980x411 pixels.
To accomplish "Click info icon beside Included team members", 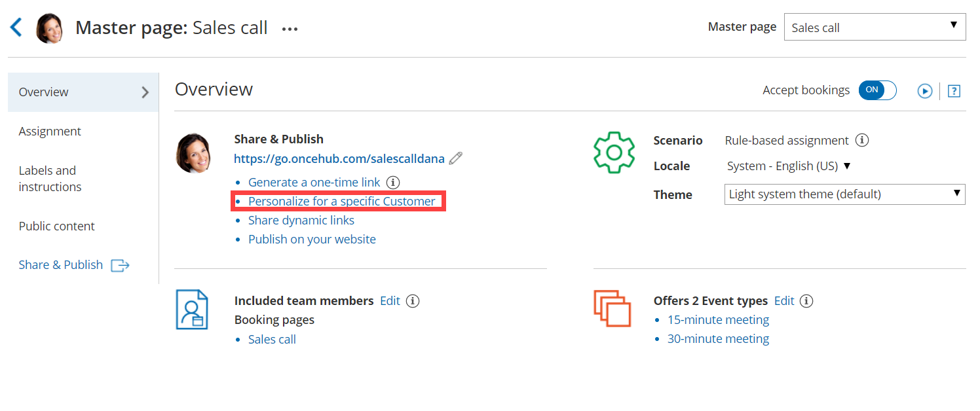I will click(x=412, y=301).
